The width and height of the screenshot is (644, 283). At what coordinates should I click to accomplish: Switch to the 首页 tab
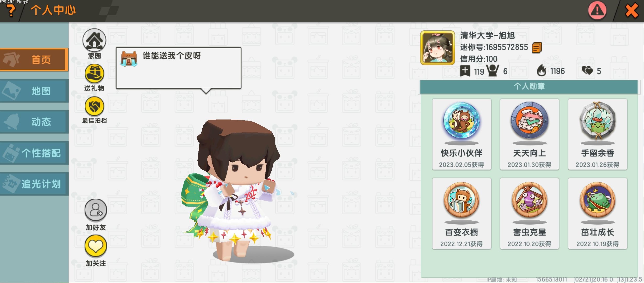(34, 60)
